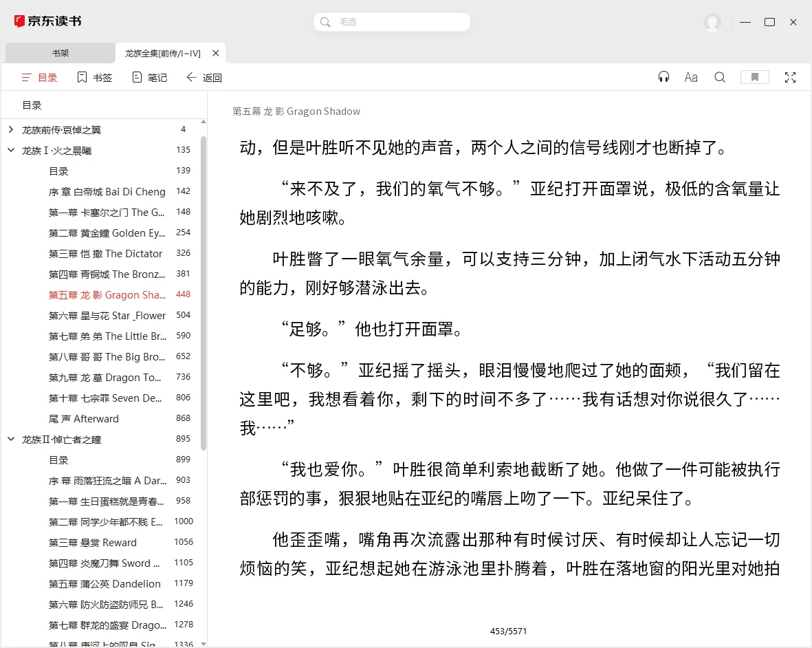Switch to the 书架 tab
This screenshot has height=648, width=812.
[x=60, y=53]
